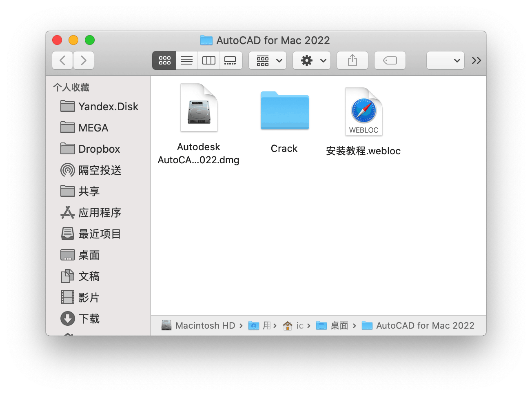Select the Autodesk AutoCAD dmg file icon
532x396 pixels.
199,107
